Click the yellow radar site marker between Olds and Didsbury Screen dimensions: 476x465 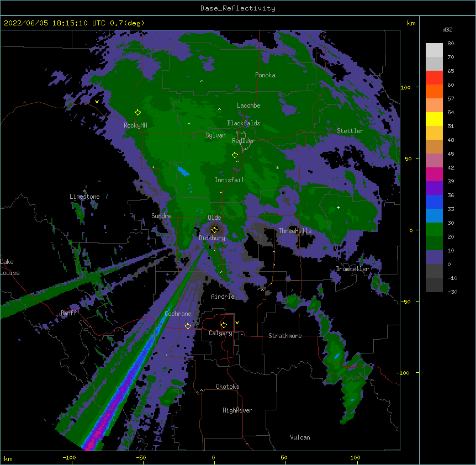point(214,230)
